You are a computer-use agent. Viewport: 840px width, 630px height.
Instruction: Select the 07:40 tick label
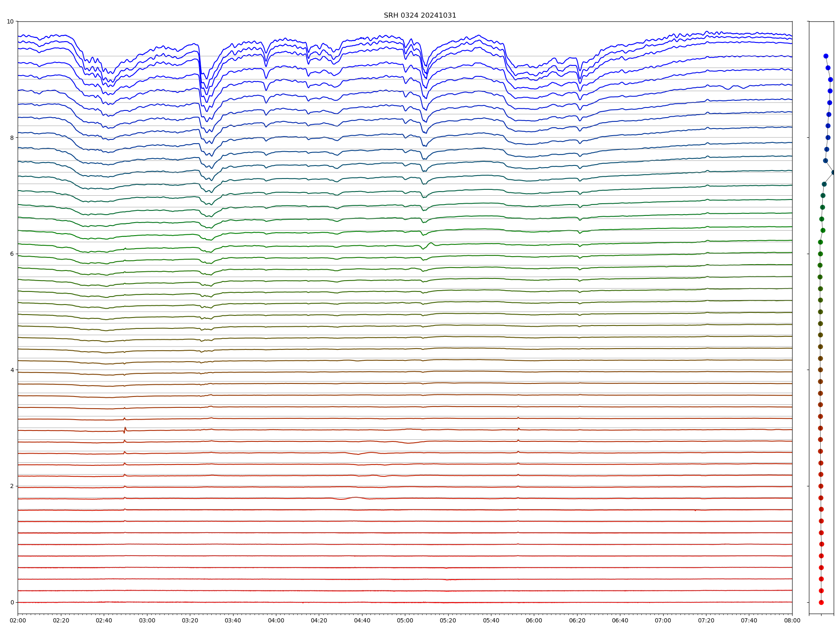click(x=749, y=620)
